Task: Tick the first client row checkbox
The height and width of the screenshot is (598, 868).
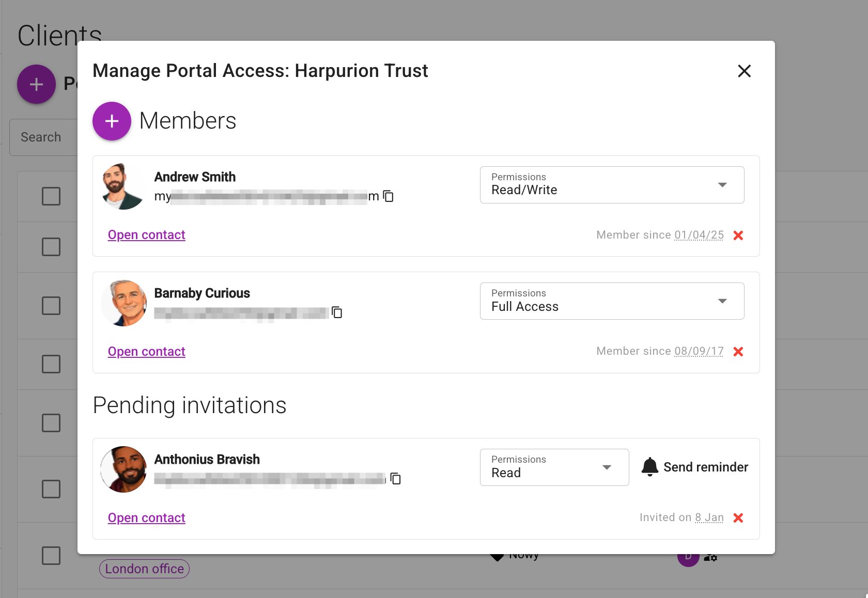Action: 51,196
